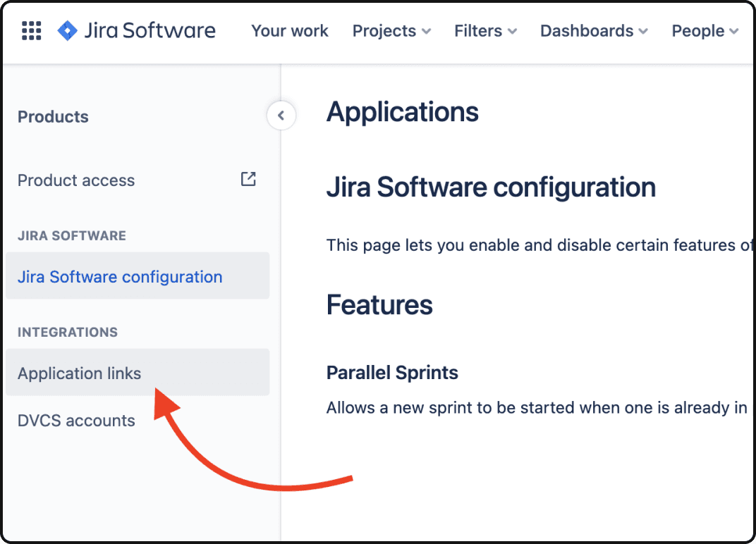Click the Parallel Sprints feature title
This screenshot has width=756, height=544.
click(393, 373)
